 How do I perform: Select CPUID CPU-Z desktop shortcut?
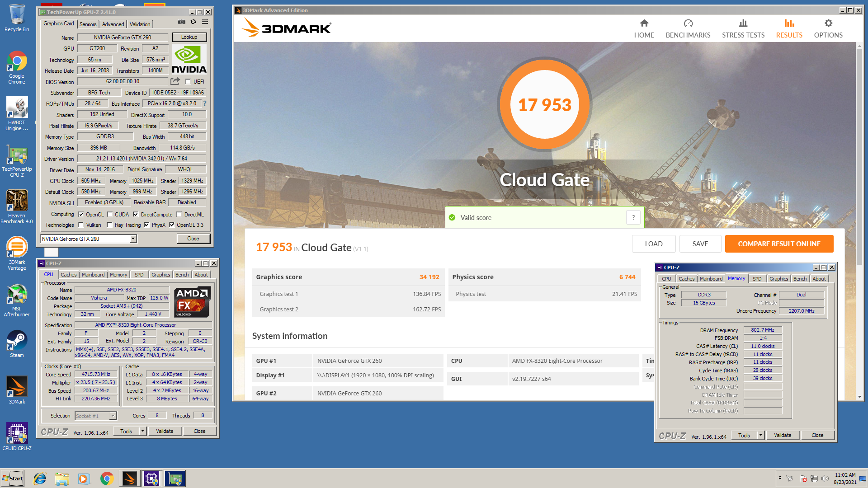coord(17,437)
